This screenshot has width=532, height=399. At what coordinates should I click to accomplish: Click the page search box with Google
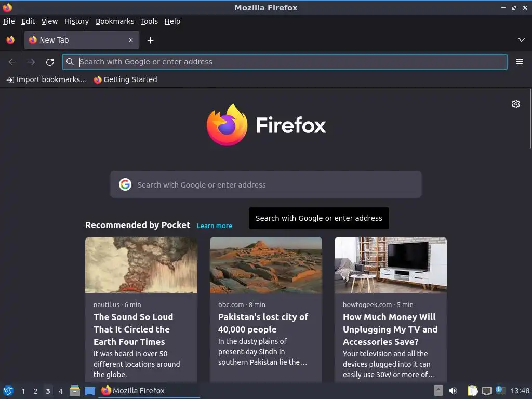click(265, 184)
